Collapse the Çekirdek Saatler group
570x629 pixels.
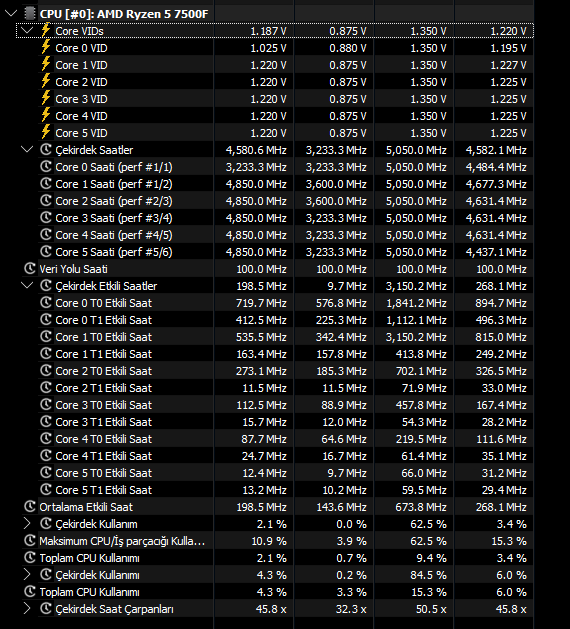coord(27,150)
